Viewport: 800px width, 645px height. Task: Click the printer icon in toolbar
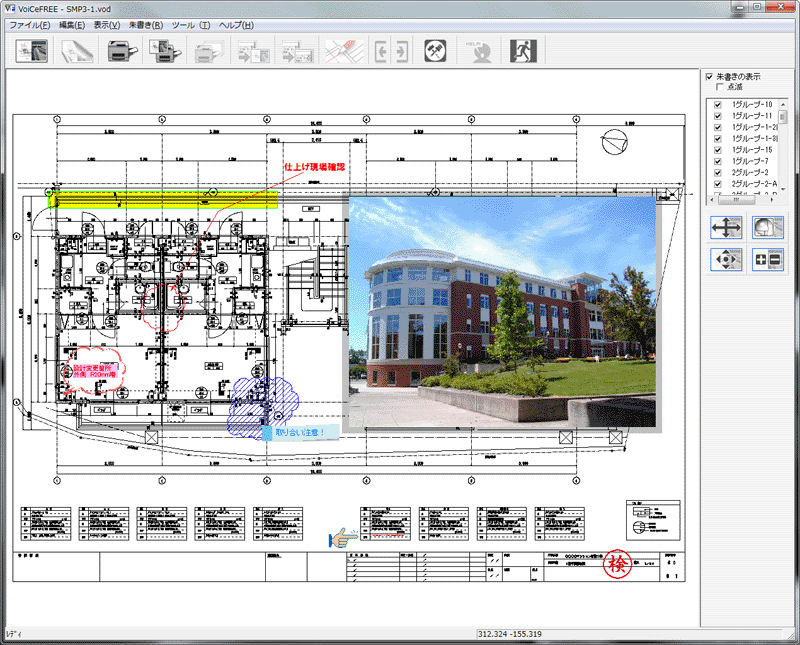pos(118,50)
